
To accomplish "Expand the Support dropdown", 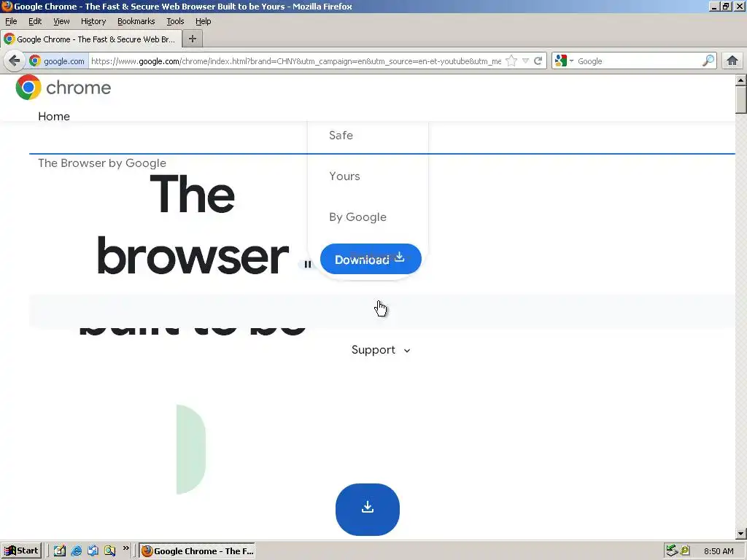I will pyautogui.click(x=381, y=350).
